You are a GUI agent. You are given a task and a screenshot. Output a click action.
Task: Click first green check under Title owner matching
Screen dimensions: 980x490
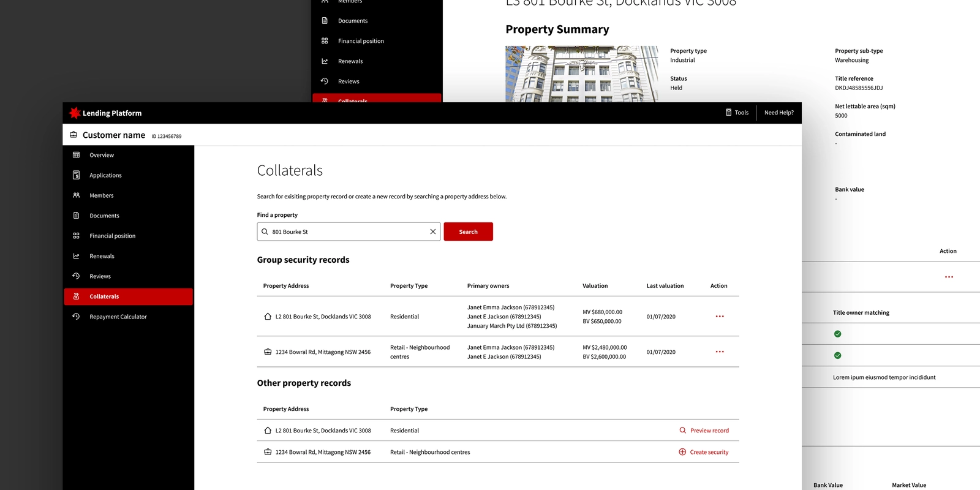(837, 334)
